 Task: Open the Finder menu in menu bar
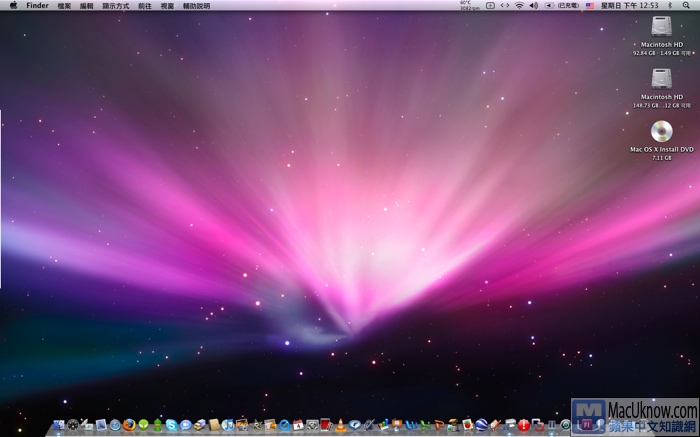point(37,6)
